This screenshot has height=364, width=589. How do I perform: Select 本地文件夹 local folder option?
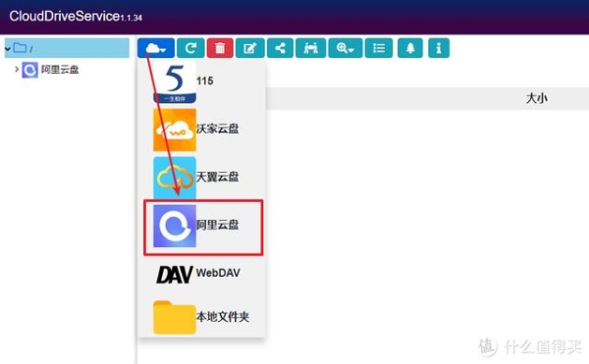pyautogui.click(x=201, y=317)
